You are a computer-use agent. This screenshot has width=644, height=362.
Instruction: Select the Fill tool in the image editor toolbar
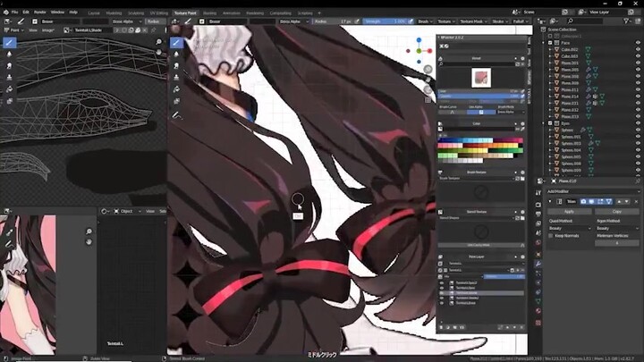coord(9,89)
